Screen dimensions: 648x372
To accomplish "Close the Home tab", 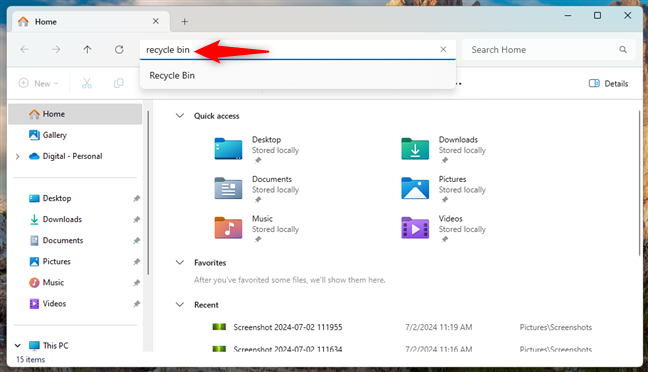I will [156, 21].
